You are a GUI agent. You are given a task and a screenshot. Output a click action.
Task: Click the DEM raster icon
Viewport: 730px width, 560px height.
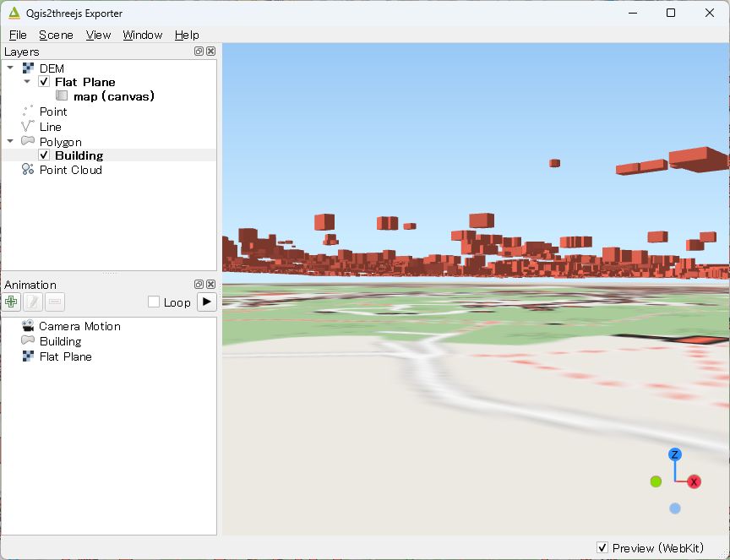click(x=28, y=68)
